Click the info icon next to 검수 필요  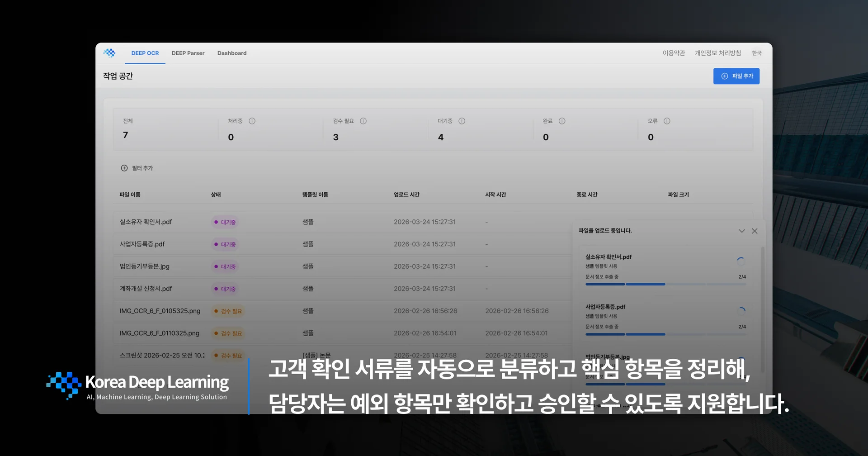point(363,121)
